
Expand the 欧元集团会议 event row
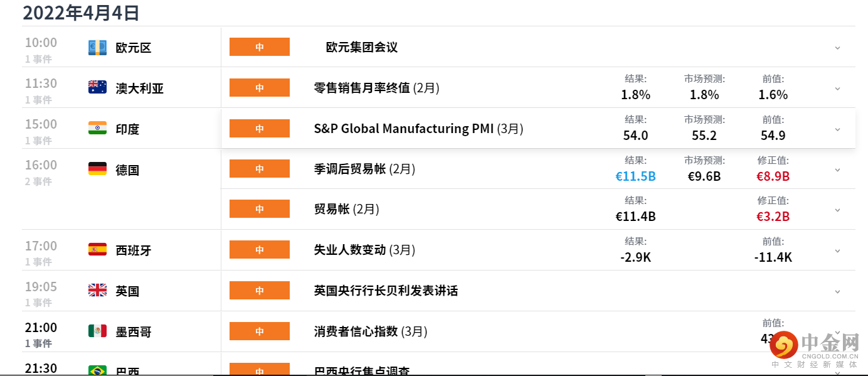click(837, 48)
